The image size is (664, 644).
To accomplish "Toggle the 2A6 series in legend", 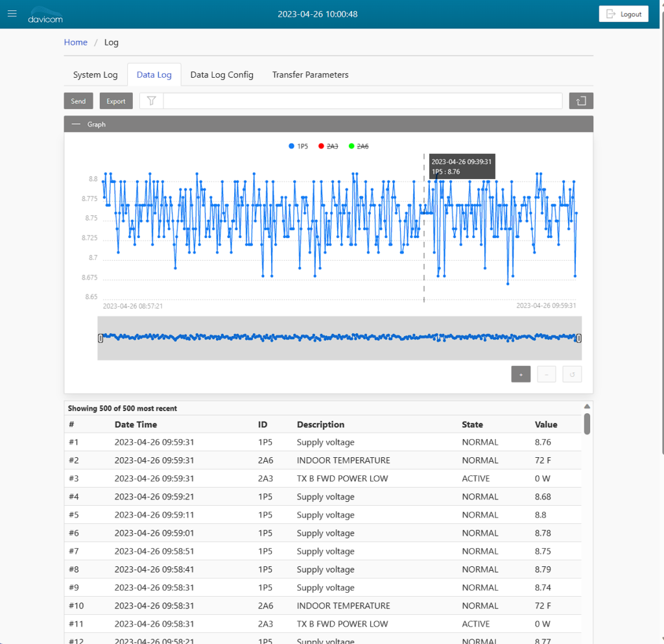I will (358, 146).
